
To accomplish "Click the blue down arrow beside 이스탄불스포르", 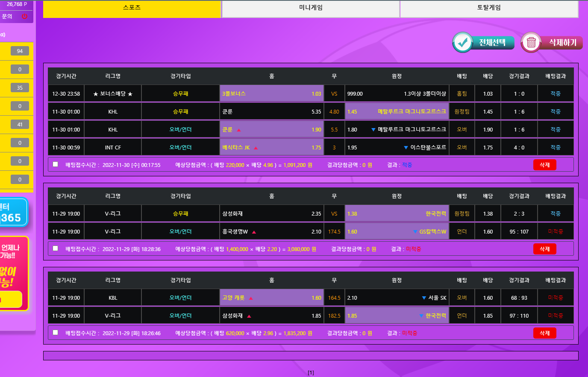I will [406, 148].
